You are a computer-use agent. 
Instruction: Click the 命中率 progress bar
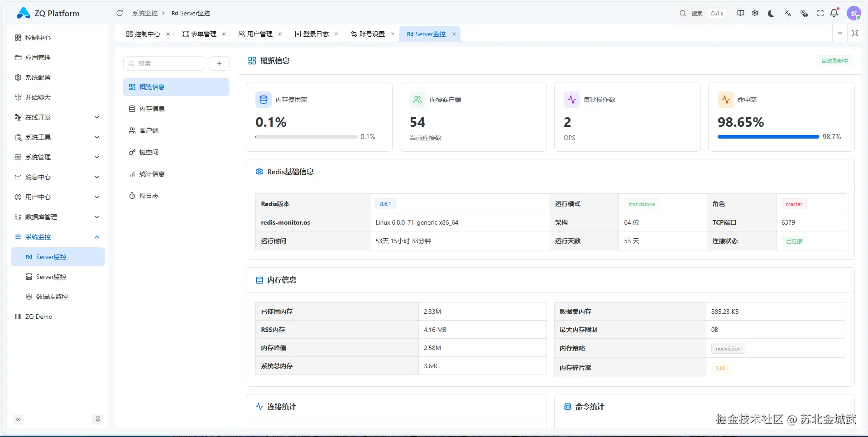[768, 137]
